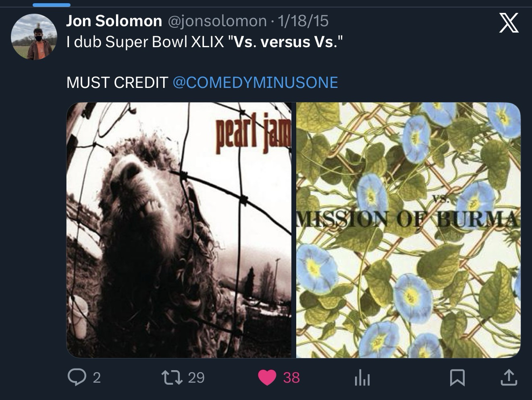Image resolution: width=532 pixels, height=400 pixels.
Task: Unlike the tweet via pink heart
Action: click(x=267, y=378)
